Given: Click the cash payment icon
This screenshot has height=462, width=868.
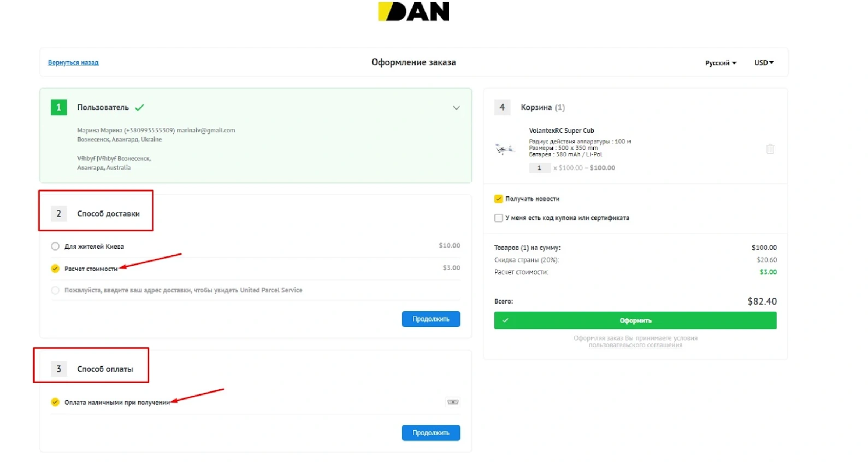Looking at the screenshot, I should tap(453, 402).
